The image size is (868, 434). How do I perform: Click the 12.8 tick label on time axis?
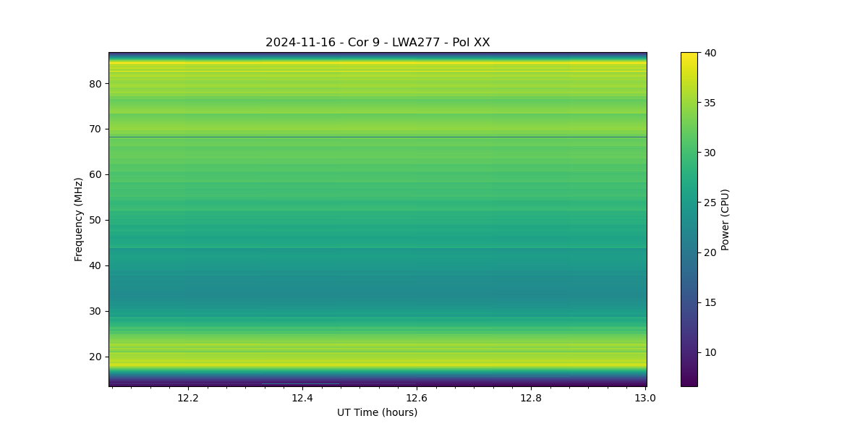click(x=530, y=398)
